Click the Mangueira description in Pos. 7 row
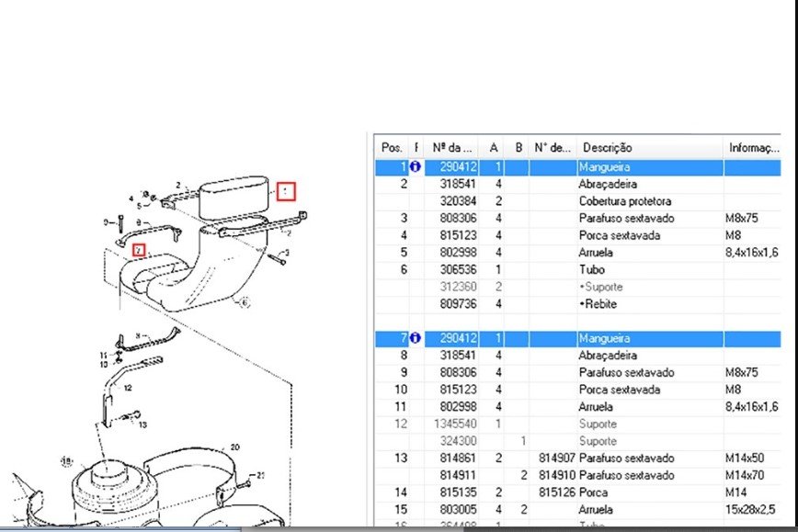 pos(604,338)
